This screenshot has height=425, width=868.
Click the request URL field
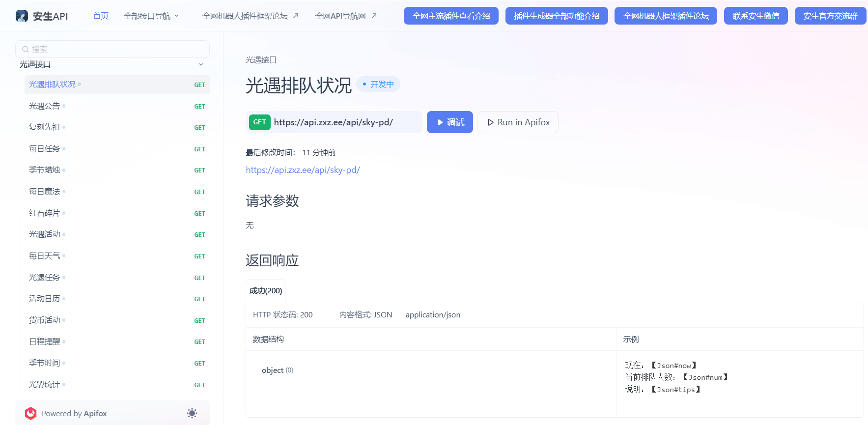pyautogui.click(x=334, y=122)
